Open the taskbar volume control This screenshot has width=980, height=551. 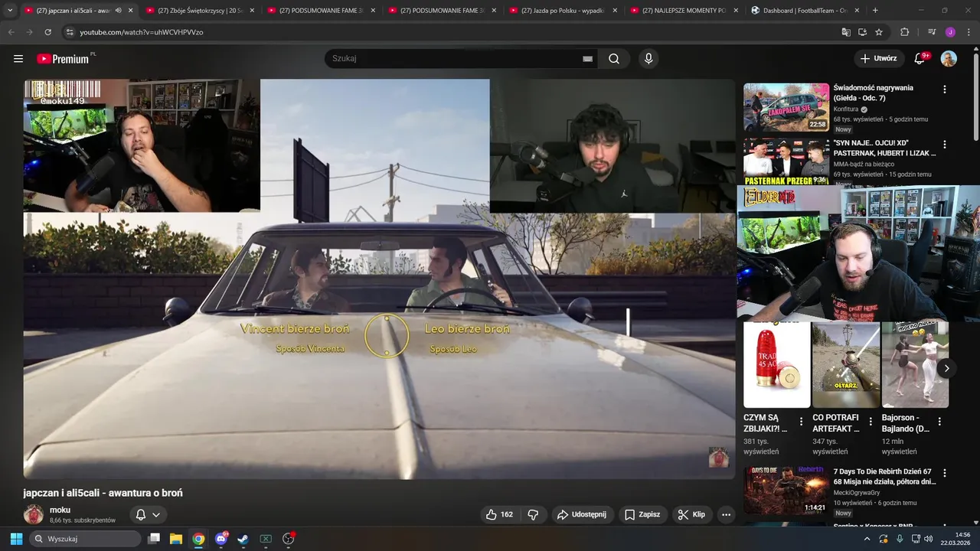(x=928, y=539)
